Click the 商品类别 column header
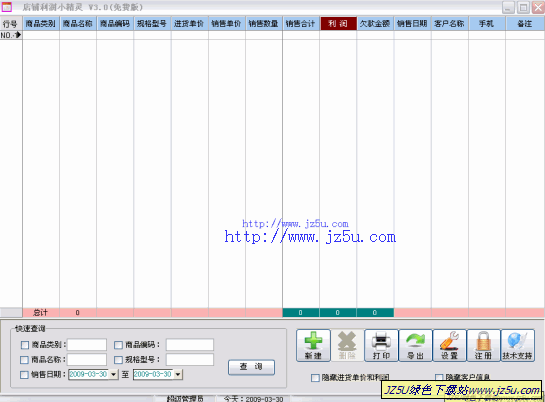Viewport: 545px width, 402px height. (x=41, y=24)
